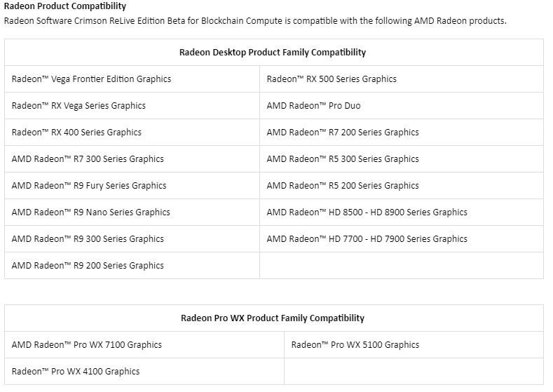This screenshot has width=553, height=392.
Task: Choose Radeon RX 400 Series Graphics
Action: tap(76, 133)
